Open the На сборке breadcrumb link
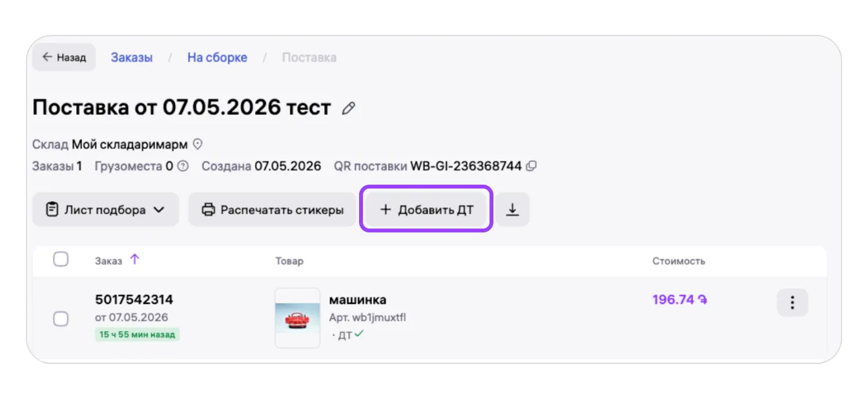This screenshot has height=399, width=868. (217, 57)
